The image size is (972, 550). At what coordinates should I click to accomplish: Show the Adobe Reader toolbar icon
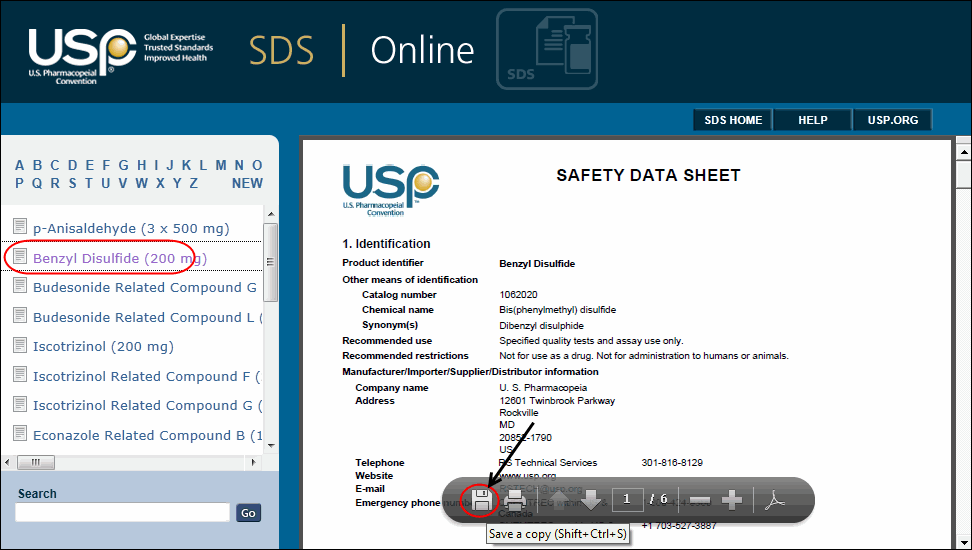(774, 500)
